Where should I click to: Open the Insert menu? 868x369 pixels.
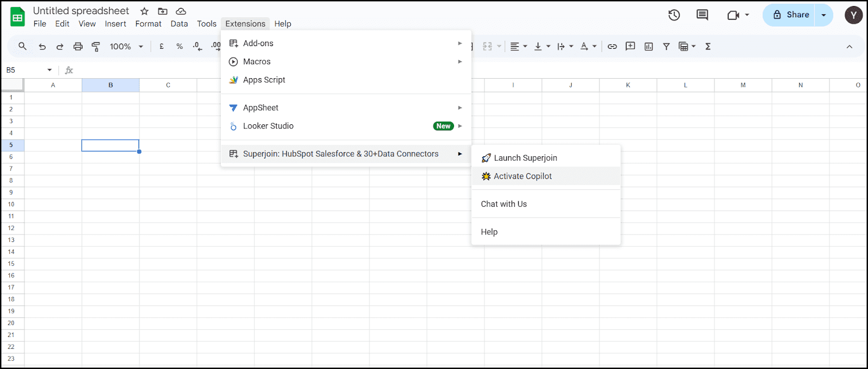116,24
